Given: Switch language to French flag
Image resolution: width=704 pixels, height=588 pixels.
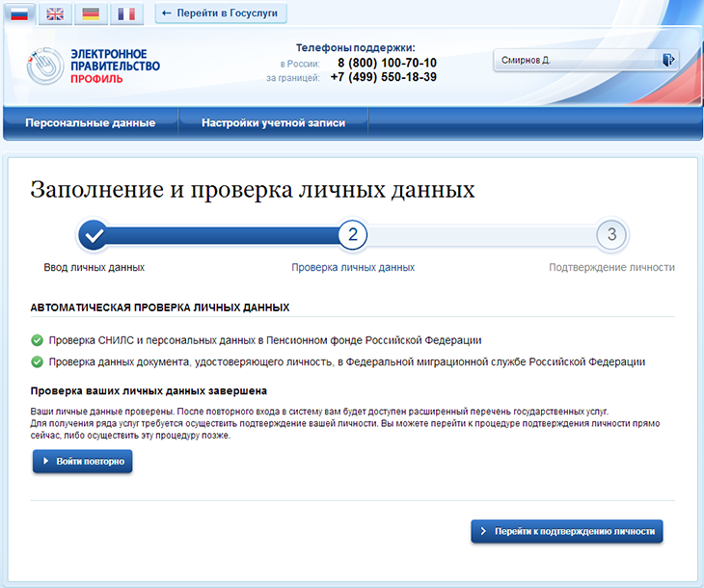Looking at the screenshot, I should pyautogui.click(x=126, y=13).
